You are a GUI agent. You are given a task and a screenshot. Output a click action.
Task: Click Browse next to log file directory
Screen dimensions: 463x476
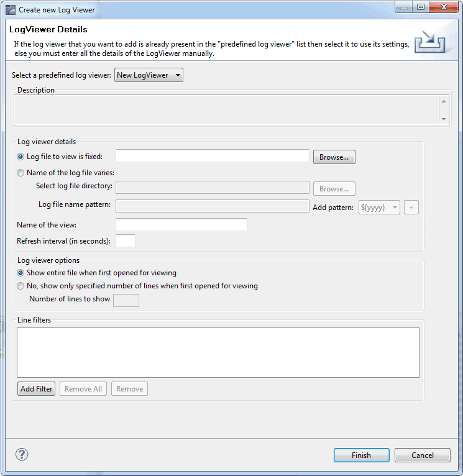(x=334, y=189)
